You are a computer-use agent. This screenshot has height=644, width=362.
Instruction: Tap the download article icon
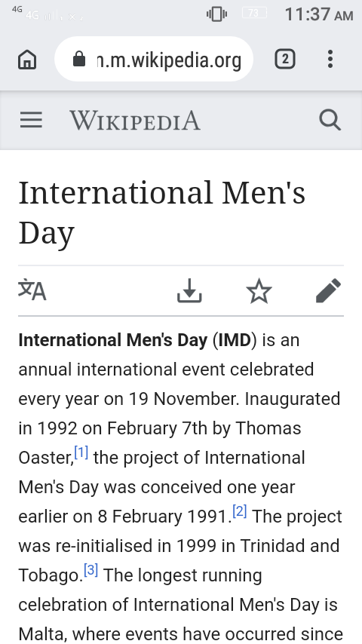[x=189, y=290]
